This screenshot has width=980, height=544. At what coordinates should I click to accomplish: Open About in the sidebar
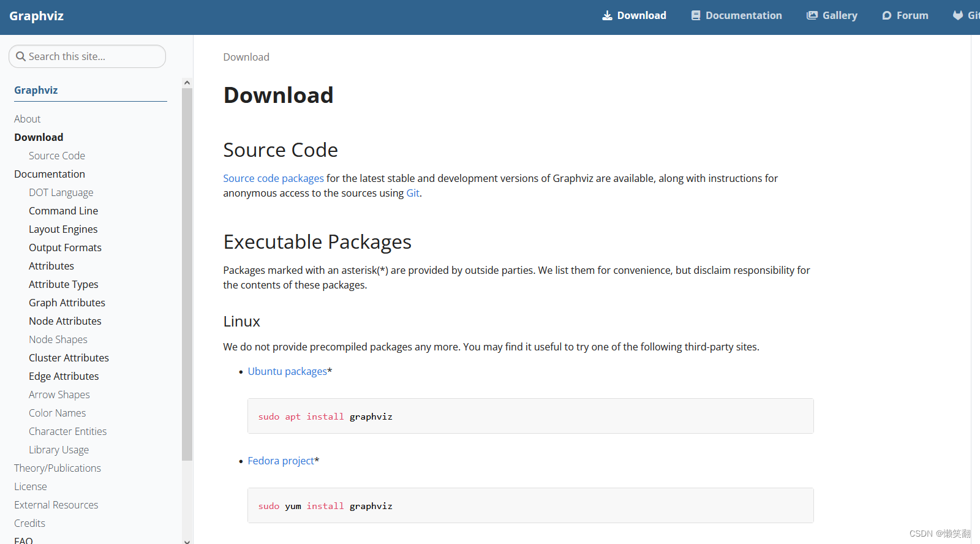[x=28, y=119]
